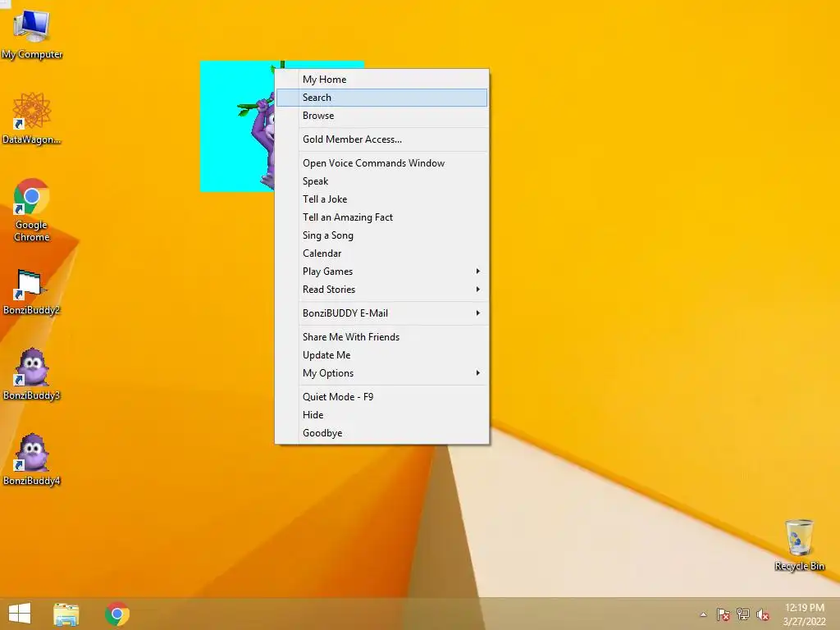Image resolution: width=840 pixels, height=630 pixels.
Task: Expand the My Options submenu
Action: (x=381, y=373)
